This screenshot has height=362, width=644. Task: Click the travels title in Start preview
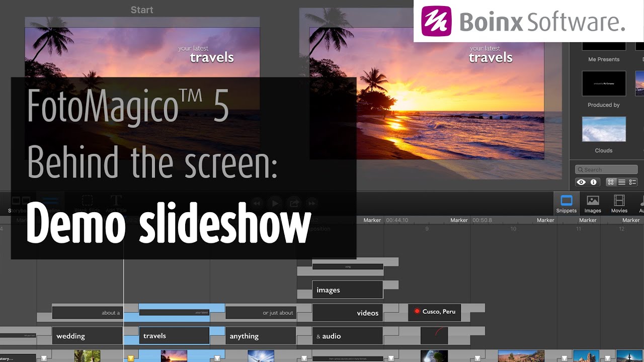coord(212,57)
